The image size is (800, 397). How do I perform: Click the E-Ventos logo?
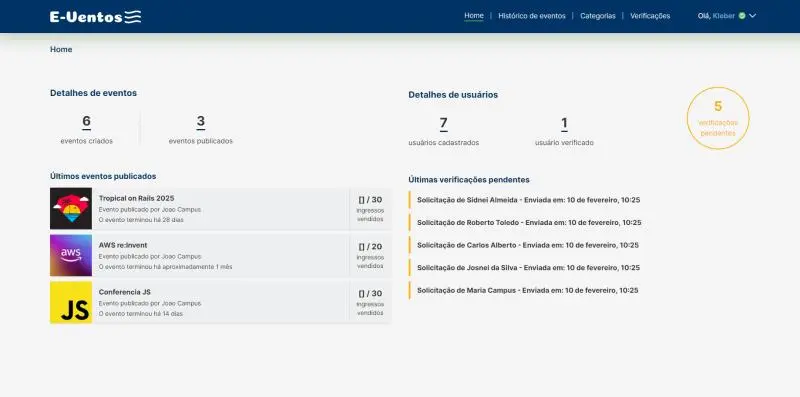pos(95,17)
